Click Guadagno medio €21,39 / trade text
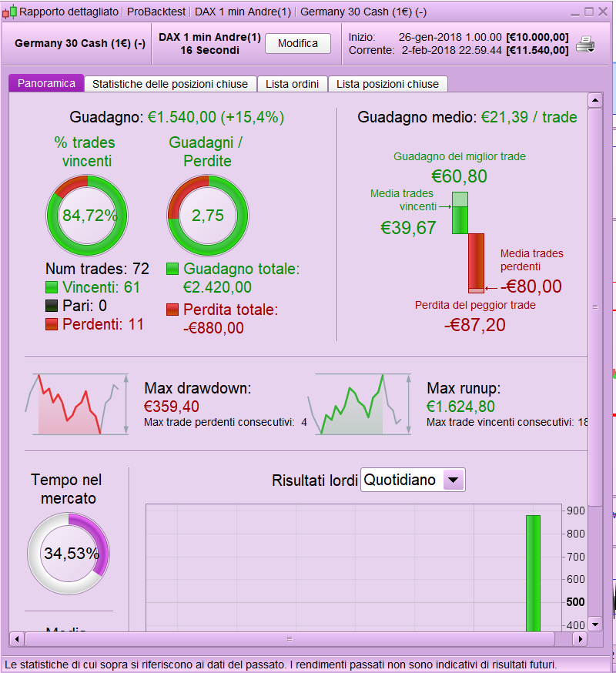The image size is (616, 673). (467, 117)
